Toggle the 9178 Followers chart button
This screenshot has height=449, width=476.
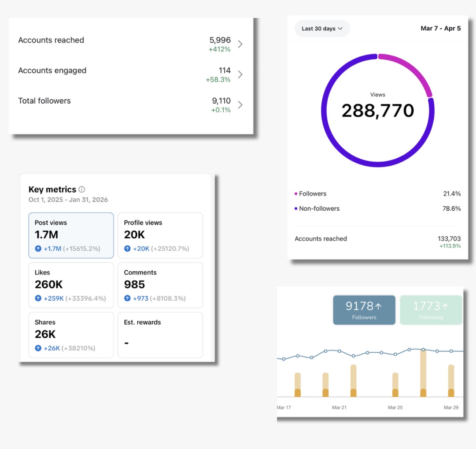tap(364, 310)
